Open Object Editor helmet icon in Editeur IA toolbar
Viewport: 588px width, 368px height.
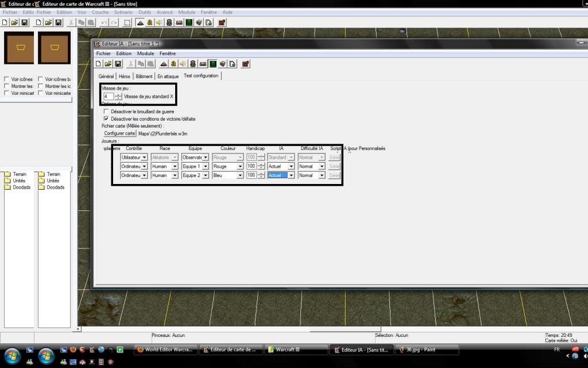193,64
